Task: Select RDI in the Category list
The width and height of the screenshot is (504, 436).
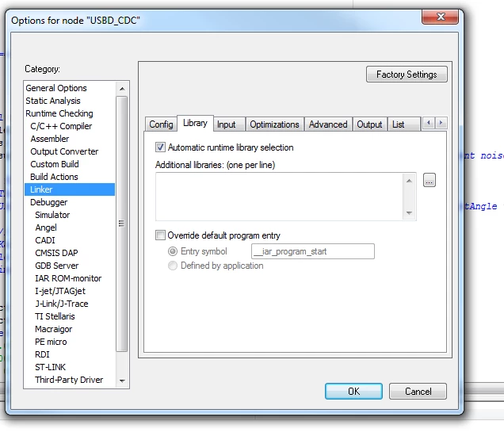Action: (70, 354)
